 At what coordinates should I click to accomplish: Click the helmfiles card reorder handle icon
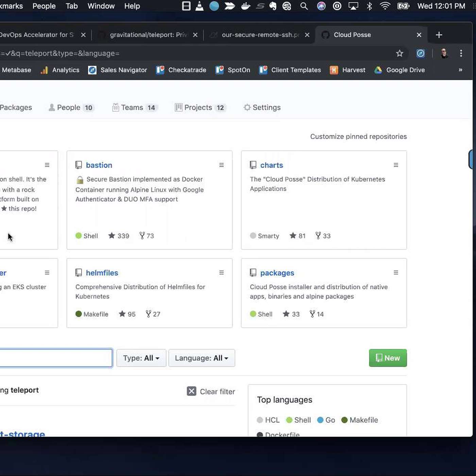(x=221, y=273)
